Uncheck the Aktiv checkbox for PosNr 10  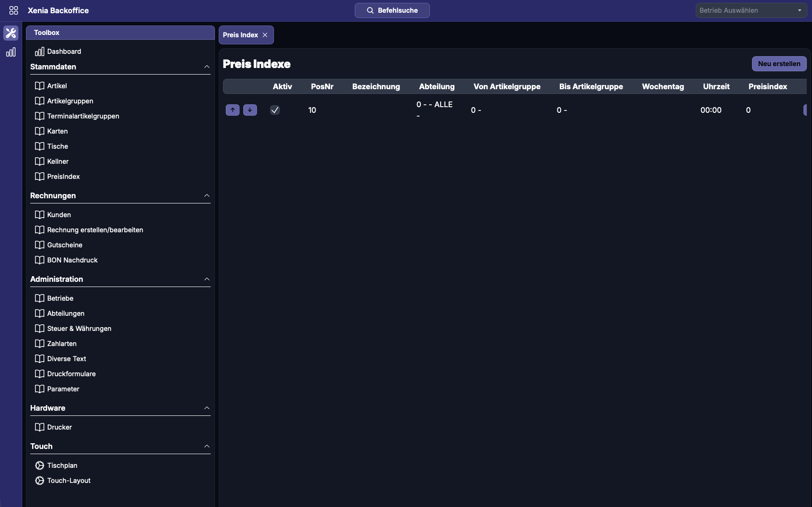coord(275,110)
